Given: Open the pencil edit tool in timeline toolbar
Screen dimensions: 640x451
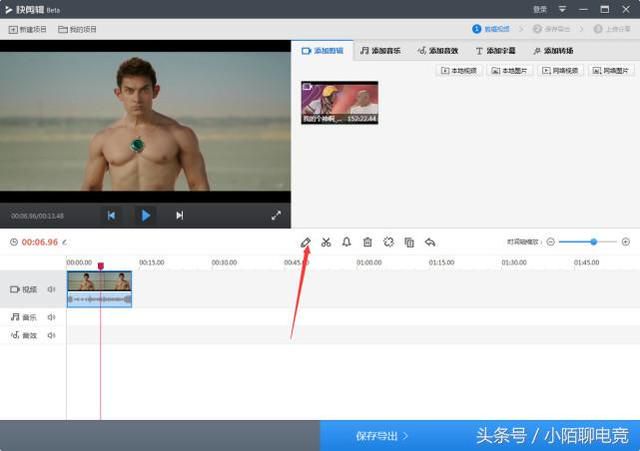Looking at the screenshot, I should pyautogui.click(x=305, y=242).
